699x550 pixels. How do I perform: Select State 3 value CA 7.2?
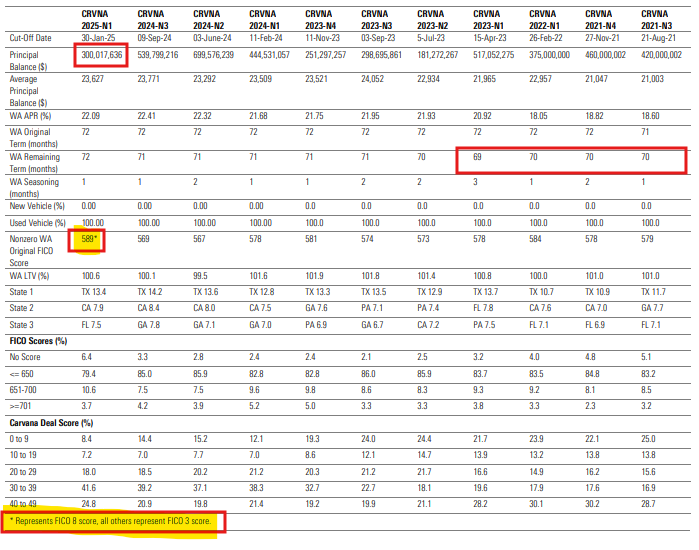click(x=428, y=325)
